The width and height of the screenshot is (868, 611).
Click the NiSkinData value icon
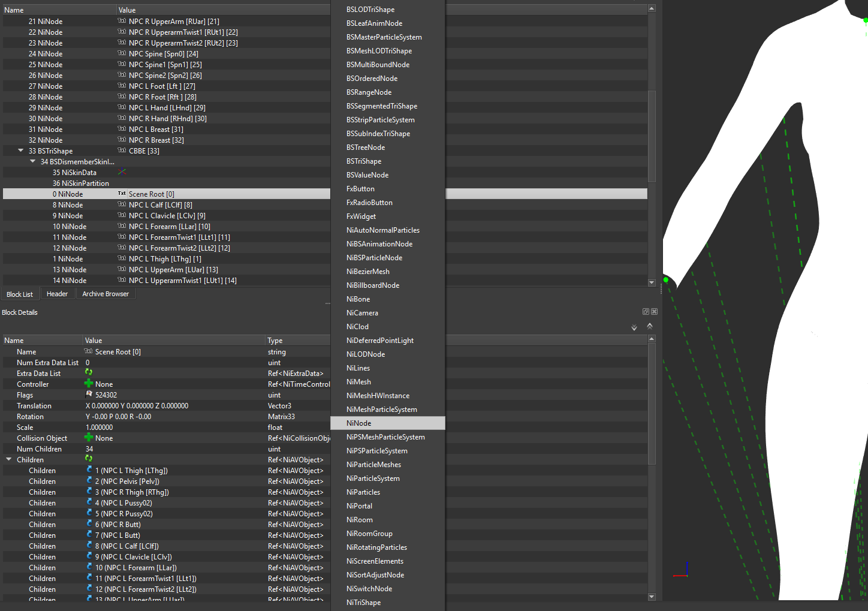pyautogui.click(x=122, y=172)
